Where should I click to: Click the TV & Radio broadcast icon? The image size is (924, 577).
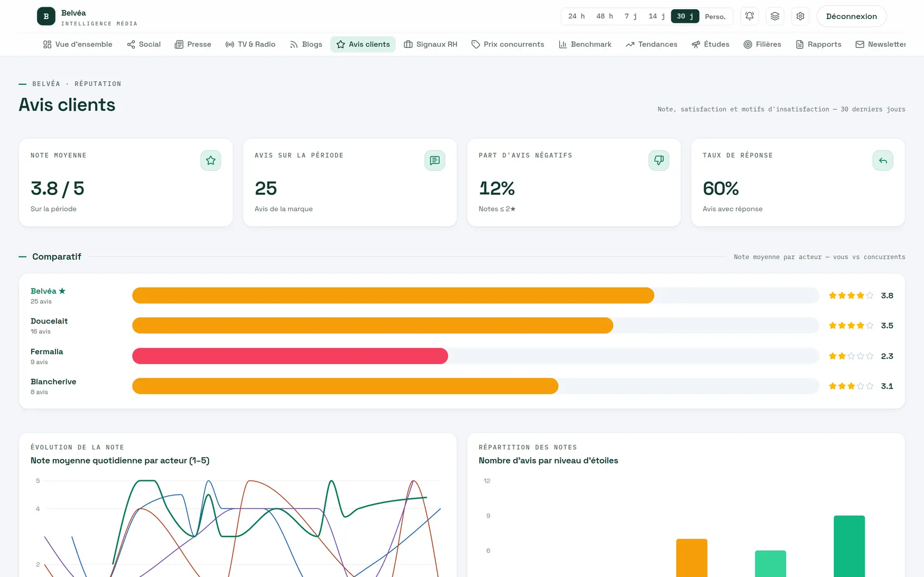230,45
